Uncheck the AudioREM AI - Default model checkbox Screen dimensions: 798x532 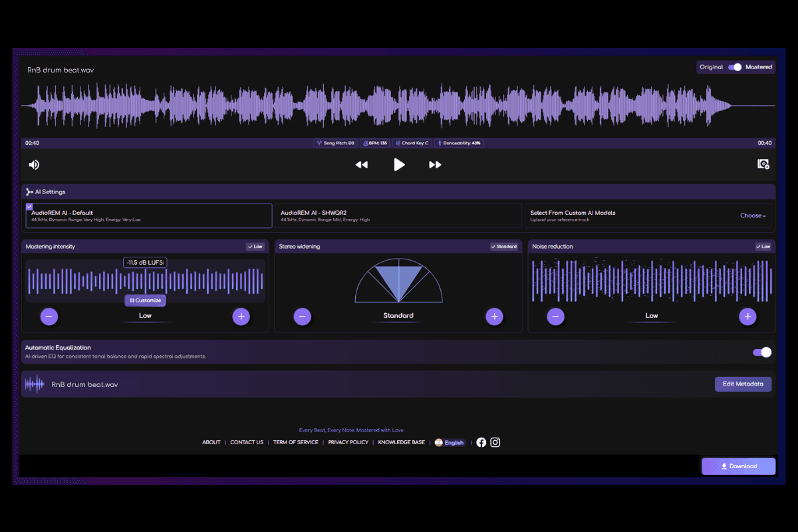coord(29,207)
